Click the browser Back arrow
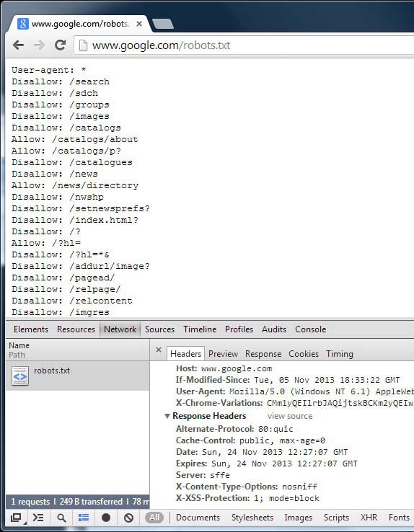The image size is (414, 532). 18,45
